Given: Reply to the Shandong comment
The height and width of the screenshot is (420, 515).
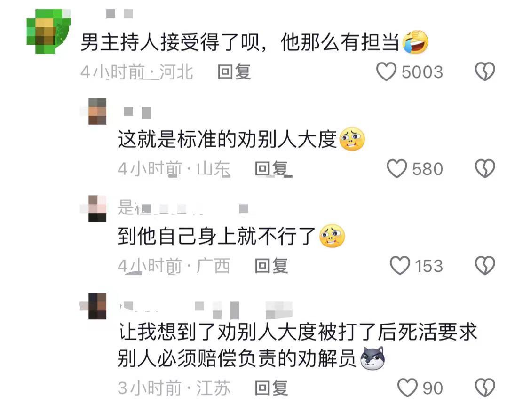Looking at the screenshot, I should click(x=272, y=169).
